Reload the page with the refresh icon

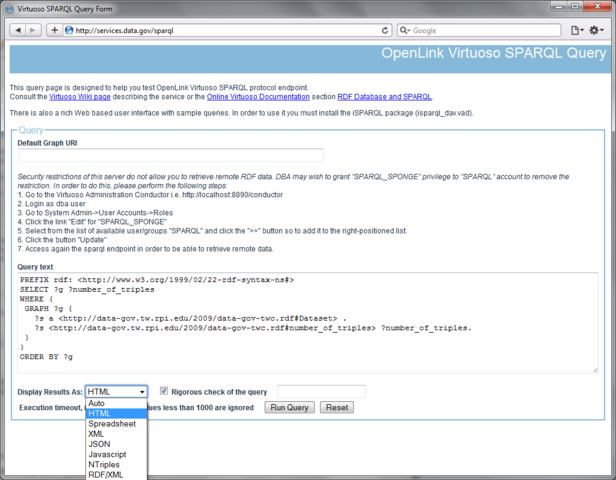[385, 30]
